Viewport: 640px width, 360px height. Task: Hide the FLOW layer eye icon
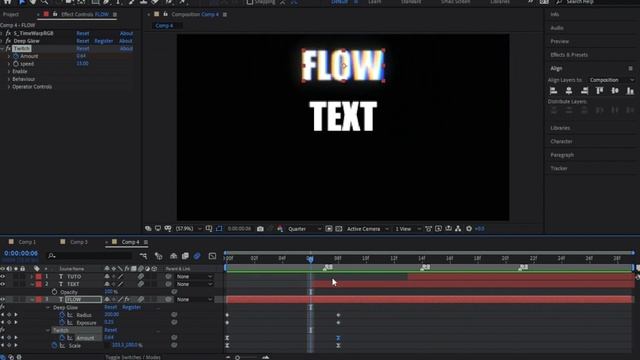pyautogui.click(x=3, y=300)
